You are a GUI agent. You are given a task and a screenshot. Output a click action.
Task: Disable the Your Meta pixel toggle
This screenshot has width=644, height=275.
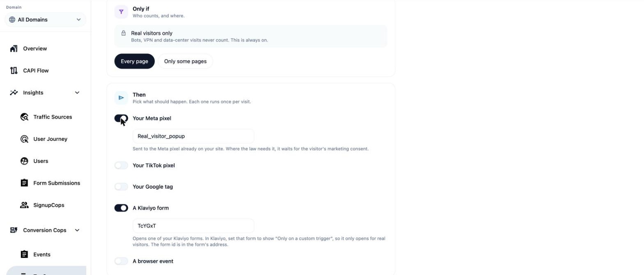click(121, 119)
